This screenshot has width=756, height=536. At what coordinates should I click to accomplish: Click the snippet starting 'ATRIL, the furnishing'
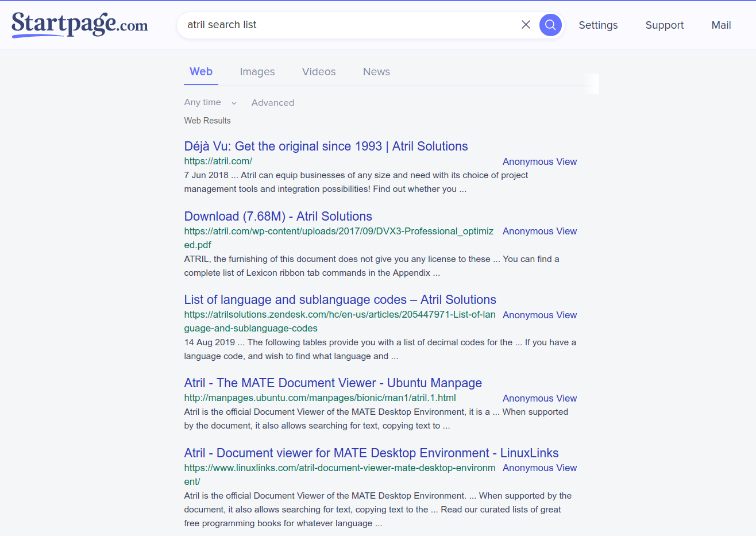pyautogui.click(x=372, y=266)
